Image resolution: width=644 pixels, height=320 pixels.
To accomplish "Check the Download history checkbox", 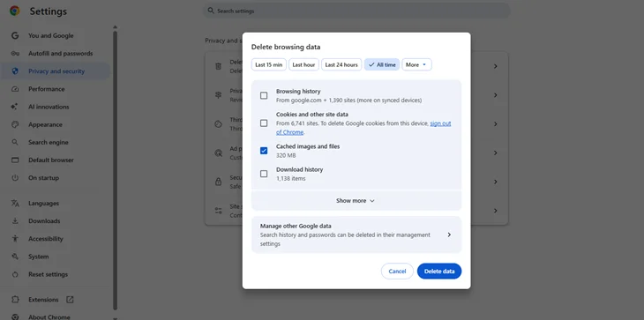I will coord(264,174).
